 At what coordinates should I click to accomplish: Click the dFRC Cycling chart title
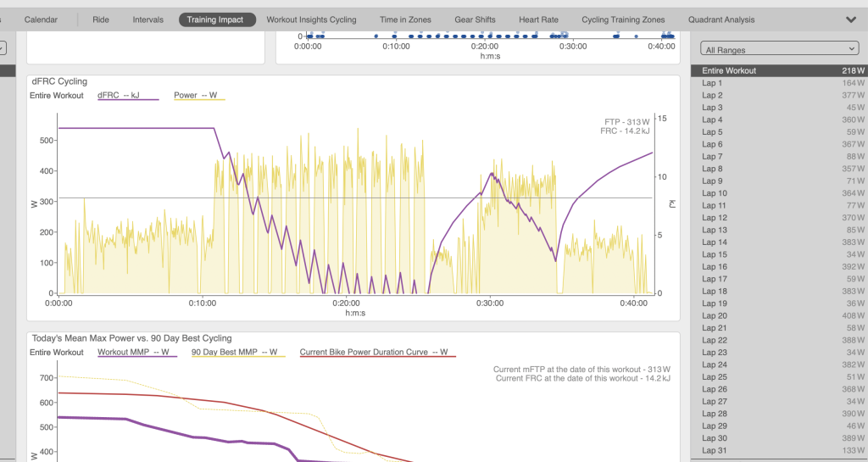coord(59,81)
